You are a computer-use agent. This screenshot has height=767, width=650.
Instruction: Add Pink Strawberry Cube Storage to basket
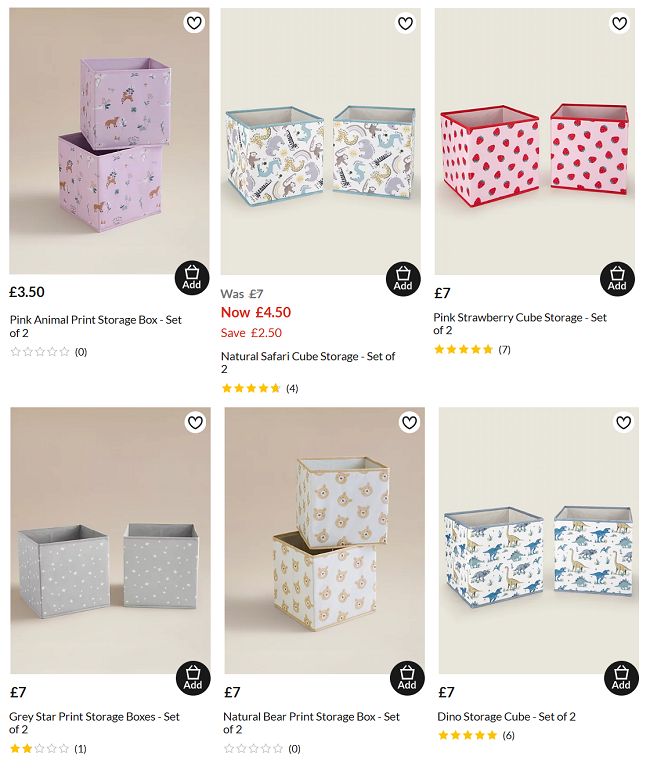(617, 279)
